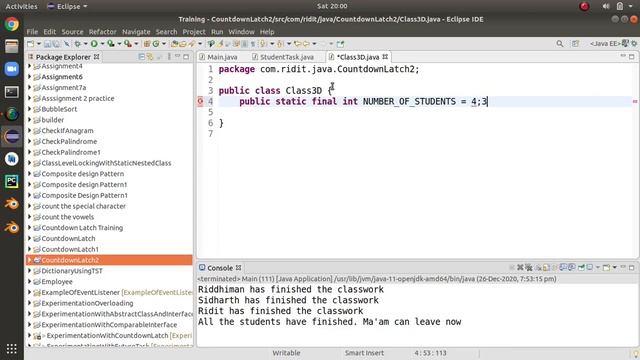The width and height of the screenshot is (640, 360).
Task: Click the green Run button in the toolbar
Action: click(94, 44)
